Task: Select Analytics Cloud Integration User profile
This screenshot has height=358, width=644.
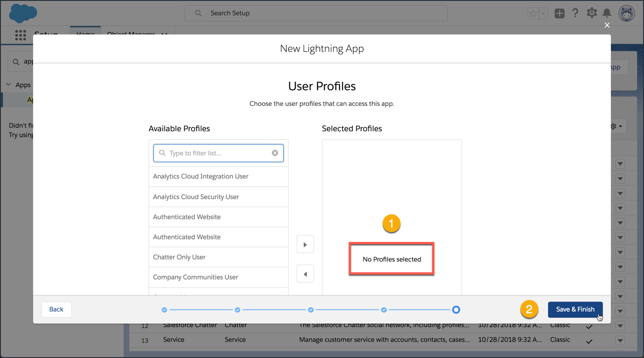Action: (219, 176)
